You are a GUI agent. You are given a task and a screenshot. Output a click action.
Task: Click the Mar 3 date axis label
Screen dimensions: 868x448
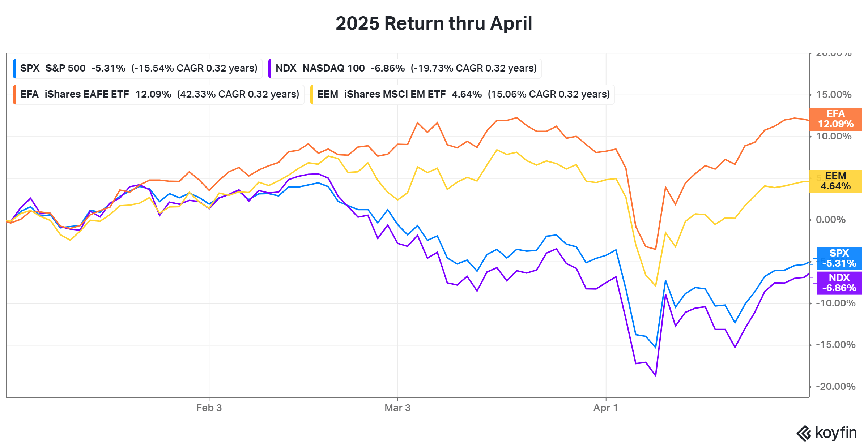point(397,408)
